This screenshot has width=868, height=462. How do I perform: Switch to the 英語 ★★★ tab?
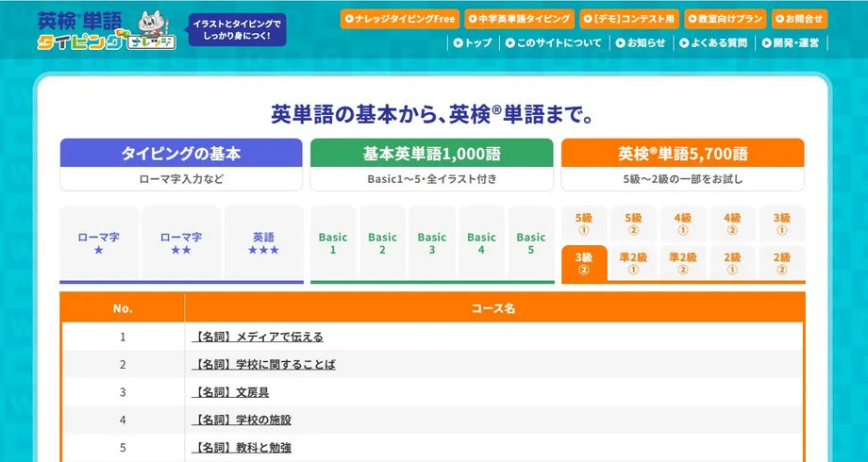(263, 243)
